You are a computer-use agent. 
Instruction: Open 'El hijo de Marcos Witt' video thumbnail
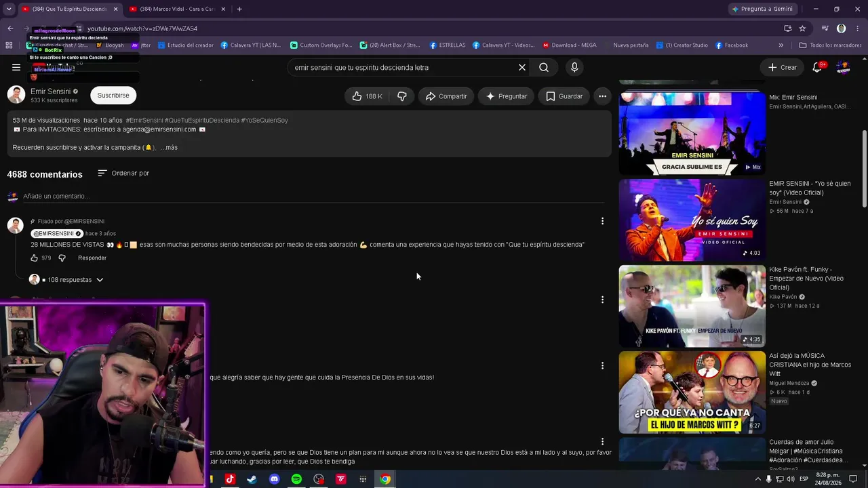click(x=692, y=392)
